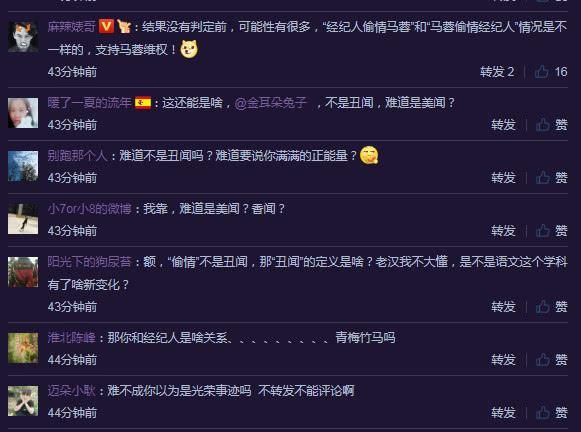Click 转发 under 迈朵小耿's comment
The height and width of the screenshot is (432, 581).
(503, 413)
